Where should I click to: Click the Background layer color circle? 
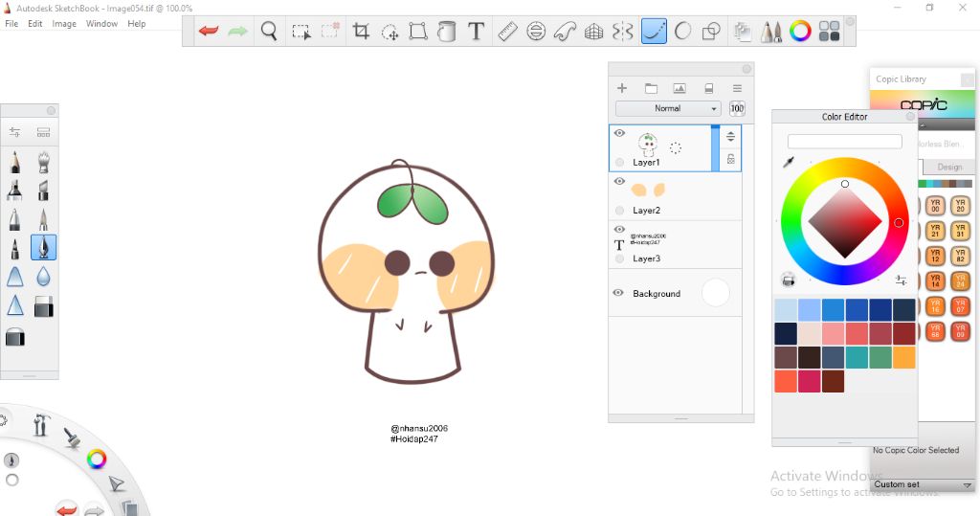click(716, 293)
